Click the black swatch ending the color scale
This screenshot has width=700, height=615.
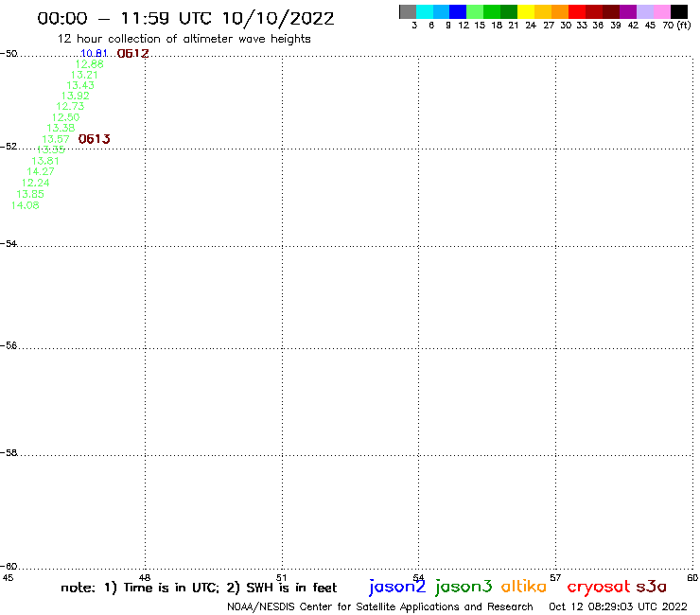[x=678, y=11]
